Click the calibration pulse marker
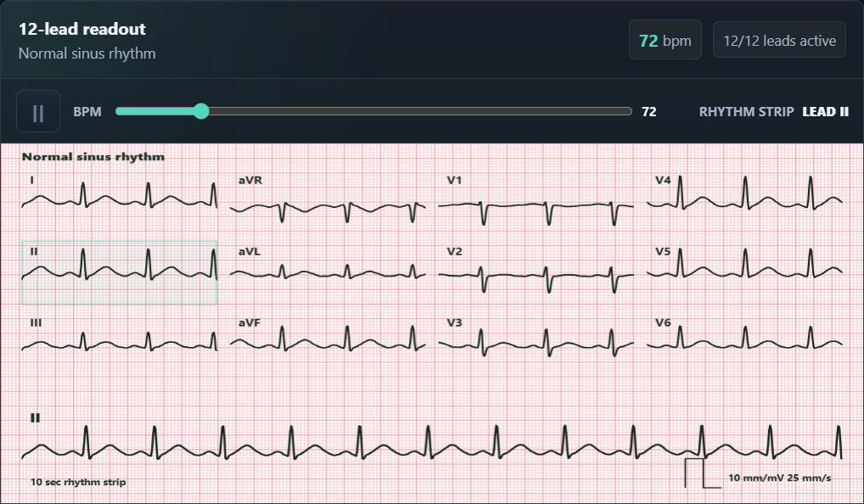This screenshot has width=864, height=504. tap(703, 473)
